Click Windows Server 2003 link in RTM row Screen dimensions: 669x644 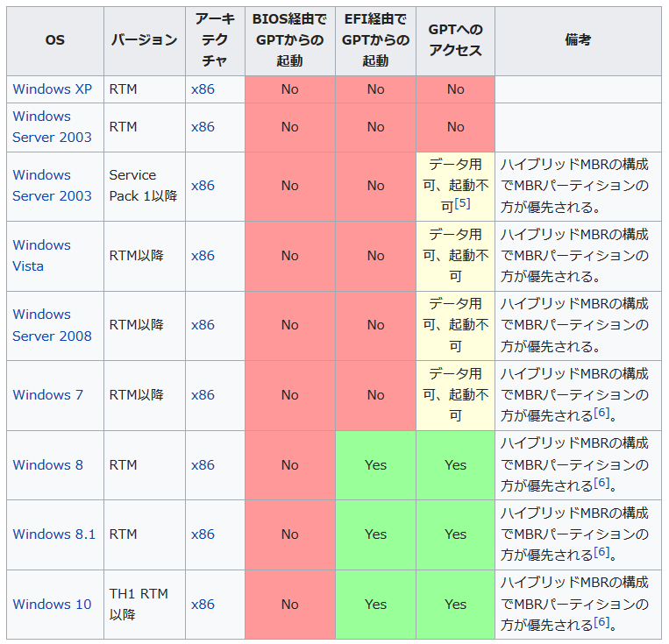[x=52, y=127]
